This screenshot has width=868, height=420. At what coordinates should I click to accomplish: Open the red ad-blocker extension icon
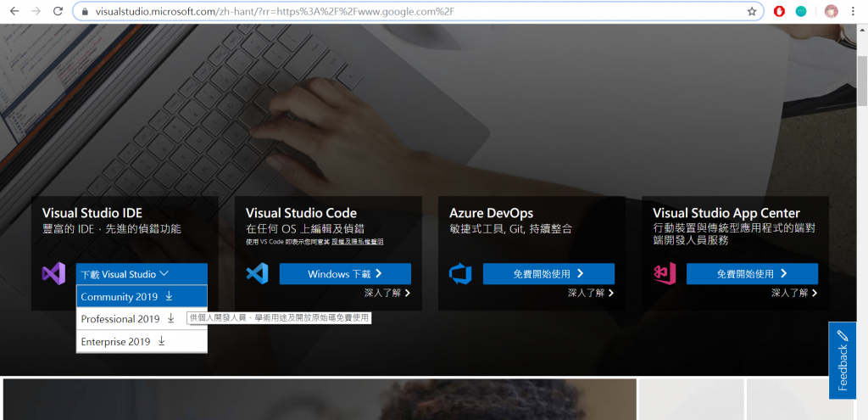click(780, 11)
